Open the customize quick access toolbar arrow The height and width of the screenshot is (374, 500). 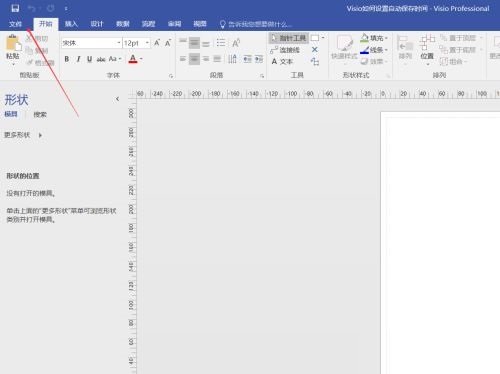(x=66, y=8)
